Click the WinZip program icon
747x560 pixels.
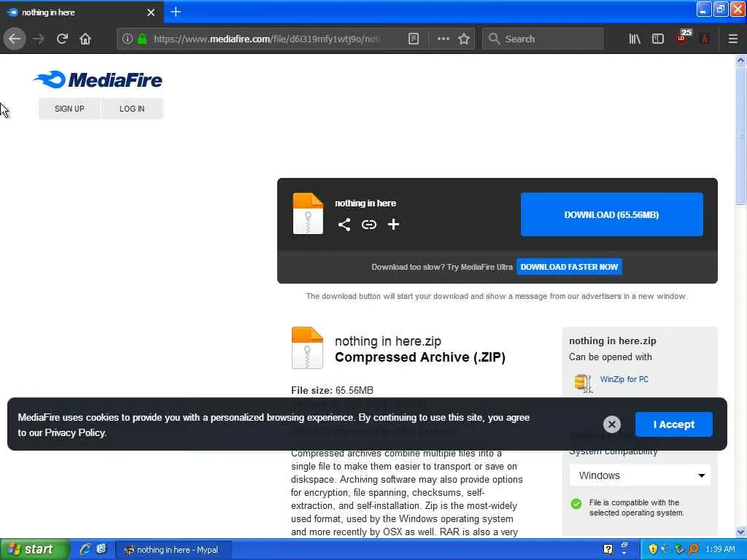click(583, 383)
